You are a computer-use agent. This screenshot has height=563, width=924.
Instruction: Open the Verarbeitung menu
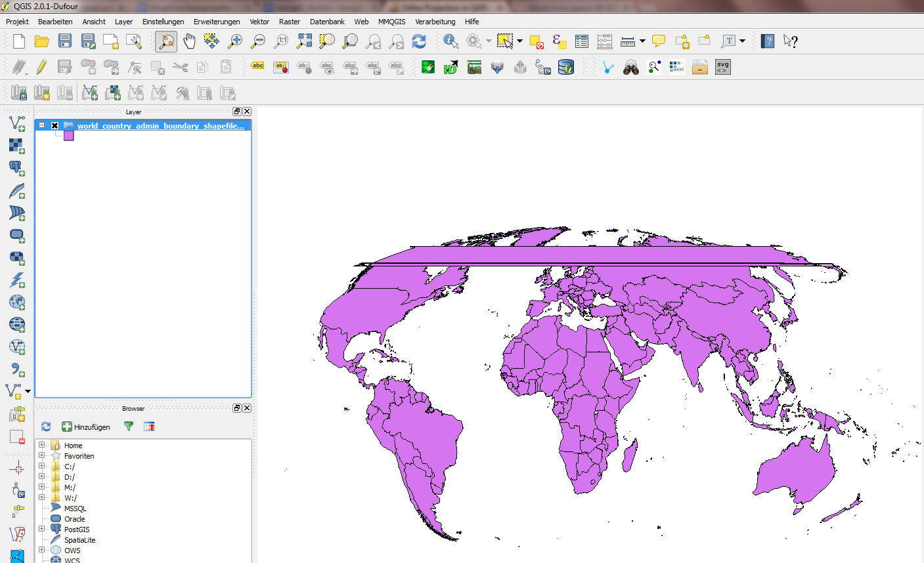click(x=435, y=22)
